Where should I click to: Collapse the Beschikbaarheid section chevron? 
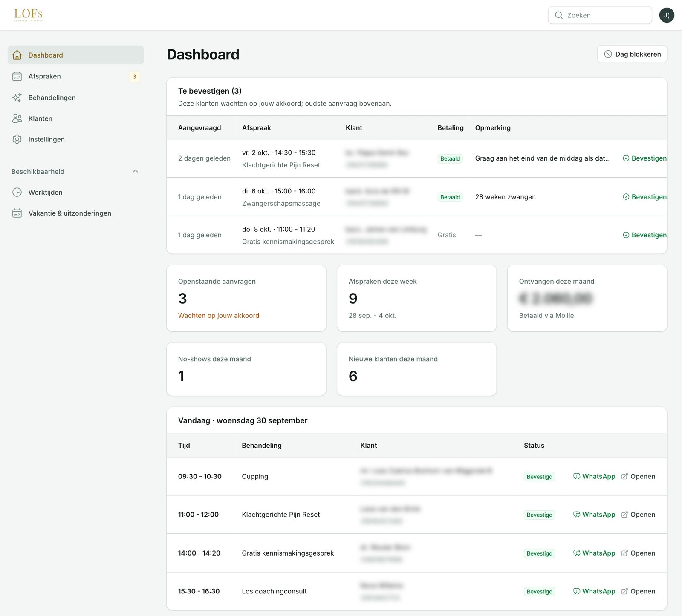tap(136, 171)
